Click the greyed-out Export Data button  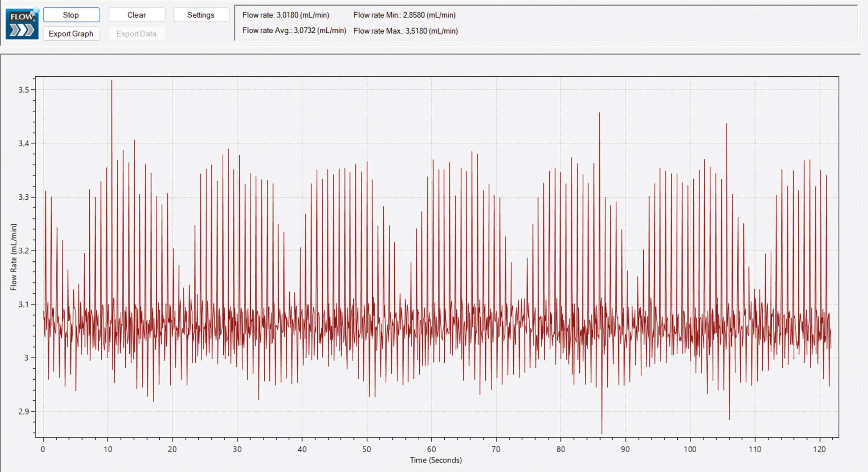pyautogui.click(x=136, y=34)
